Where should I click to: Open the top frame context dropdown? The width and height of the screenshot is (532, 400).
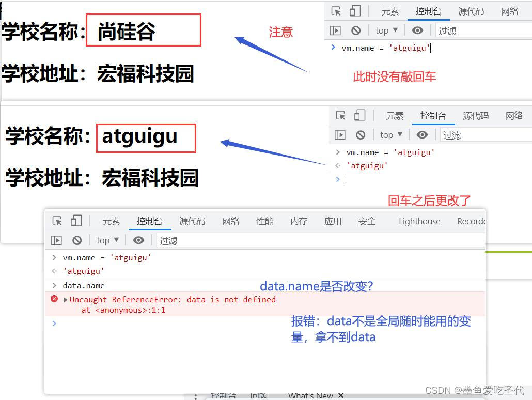(386, 30)
